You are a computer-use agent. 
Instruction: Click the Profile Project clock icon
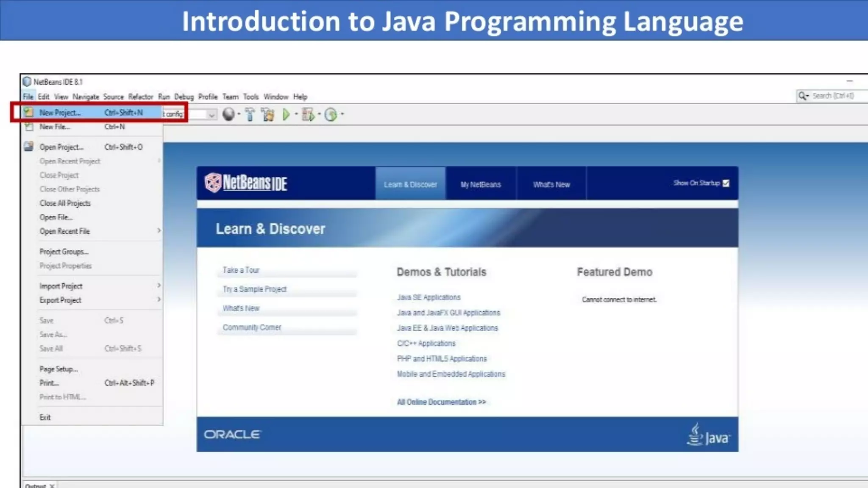click(331, 114)
